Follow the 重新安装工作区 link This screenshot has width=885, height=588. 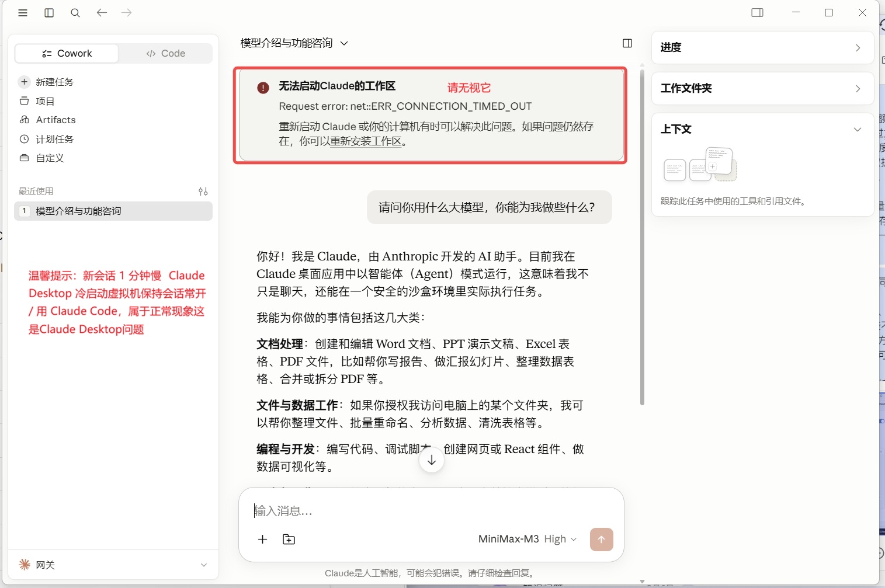tap(366, 141)
